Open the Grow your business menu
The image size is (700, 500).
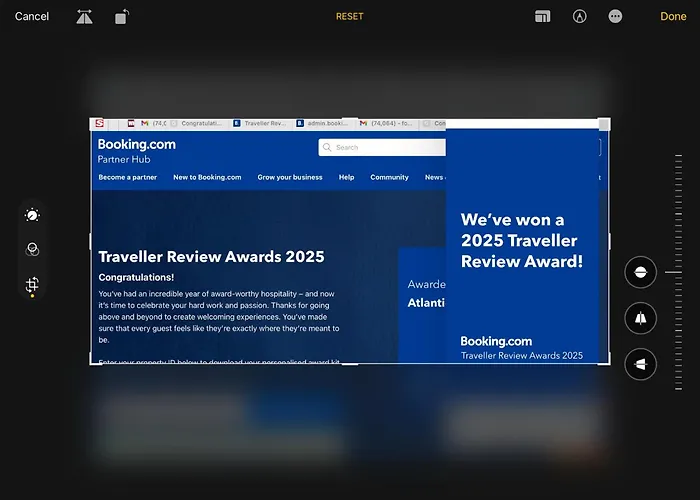pos(290,177)
